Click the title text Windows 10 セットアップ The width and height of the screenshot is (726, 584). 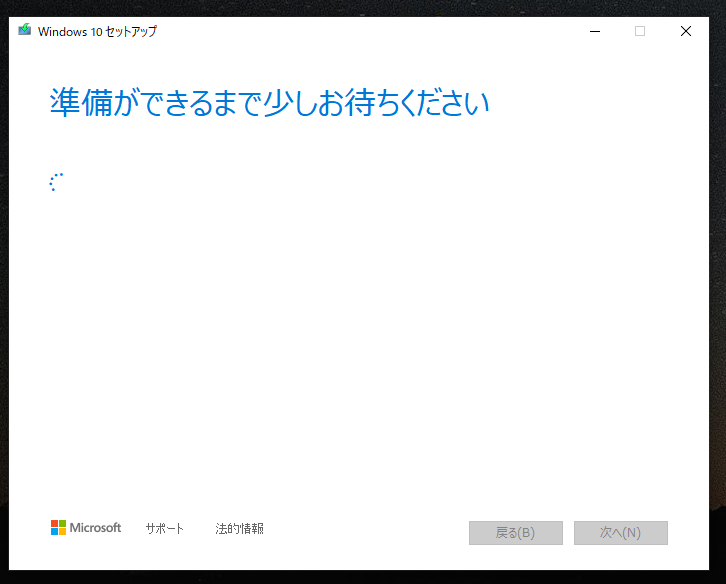coord(97,31)
